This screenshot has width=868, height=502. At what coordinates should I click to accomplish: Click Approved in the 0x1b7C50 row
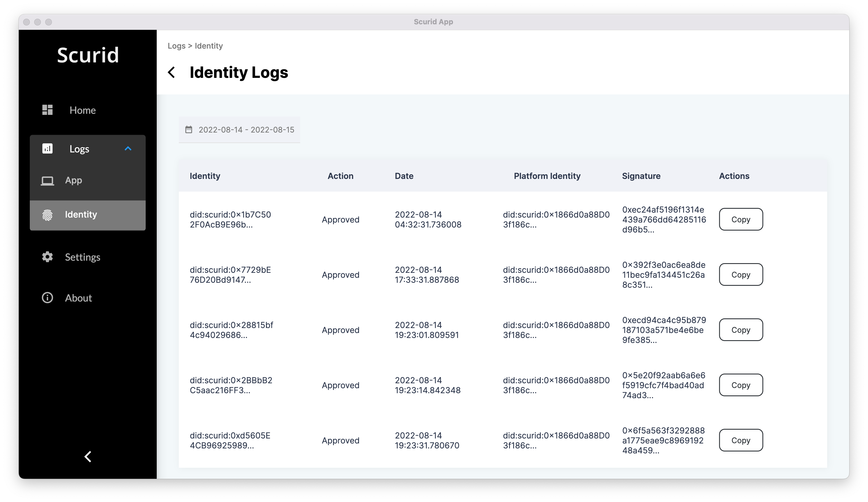[x=341, y=220]
